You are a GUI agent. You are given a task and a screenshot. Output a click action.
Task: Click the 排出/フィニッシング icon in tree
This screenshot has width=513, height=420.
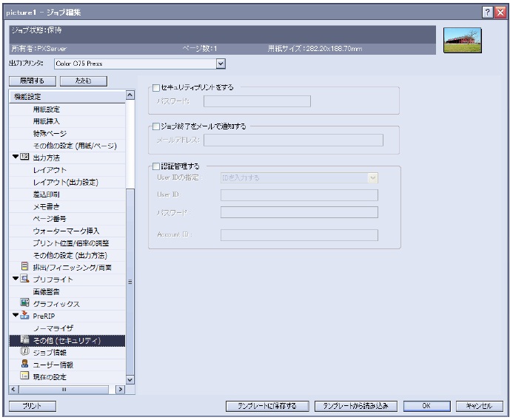[24, 267]
